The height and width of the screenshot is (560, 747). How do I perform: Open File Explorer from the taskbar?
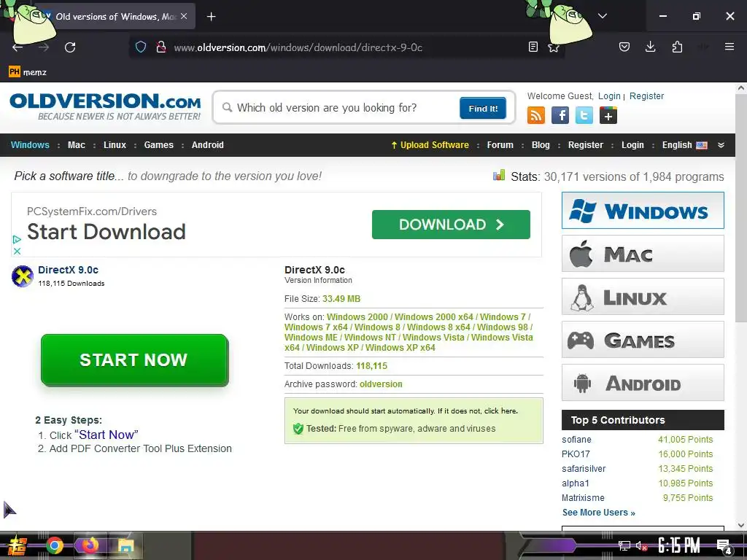tap(125, 545)
